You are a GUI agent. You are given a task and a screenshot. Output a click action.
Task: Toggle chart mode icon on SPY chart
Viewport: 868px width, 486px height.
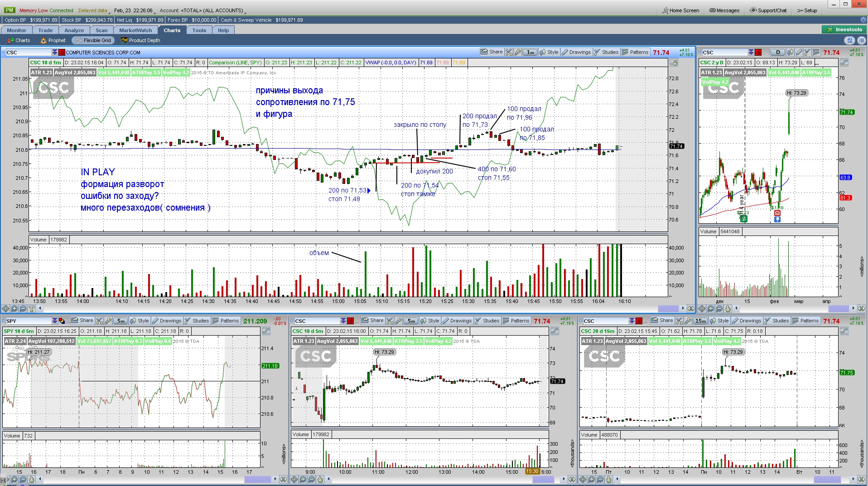[266, 331]
